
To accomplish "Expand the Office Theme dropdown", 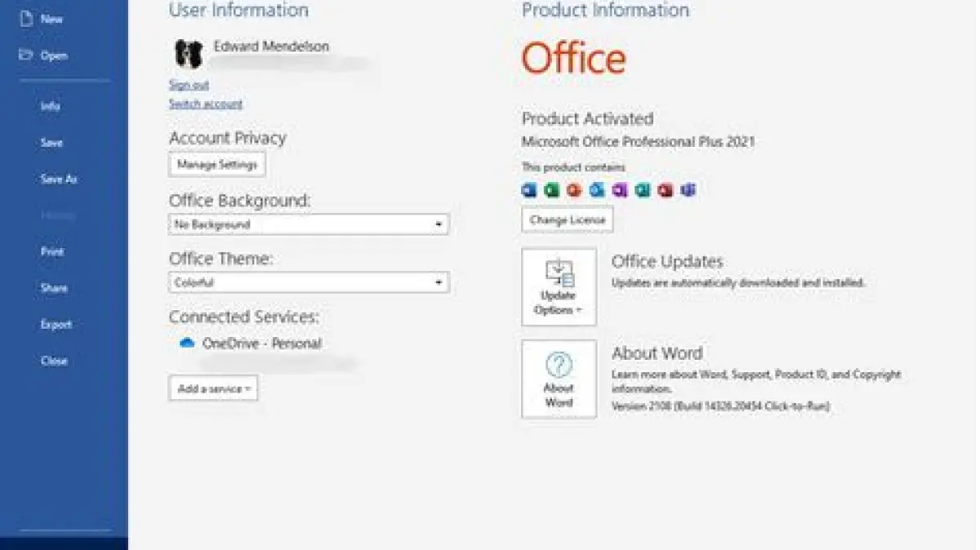I will [x=309, y=282].
